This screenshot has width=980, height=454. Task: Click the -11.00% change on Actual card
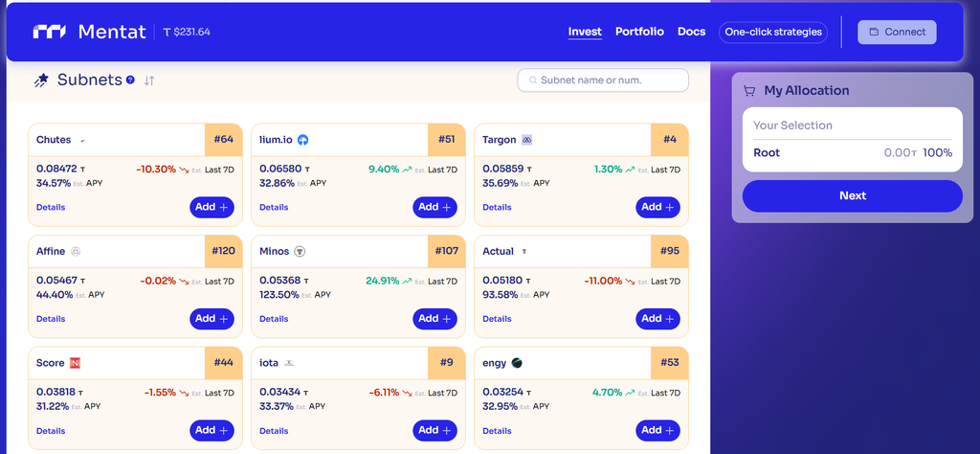pos(603,281)
